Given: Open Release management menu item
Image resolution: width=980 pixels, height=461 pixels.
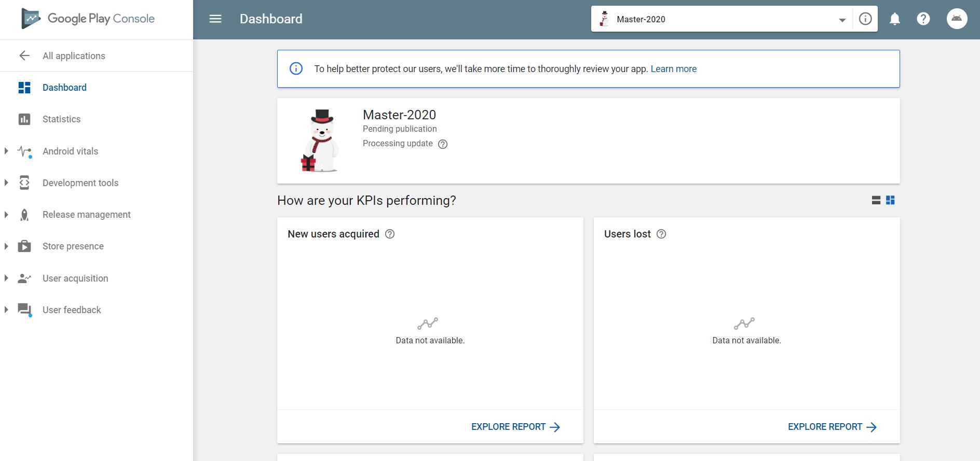Looking at the screenshot, I should 86,215.
